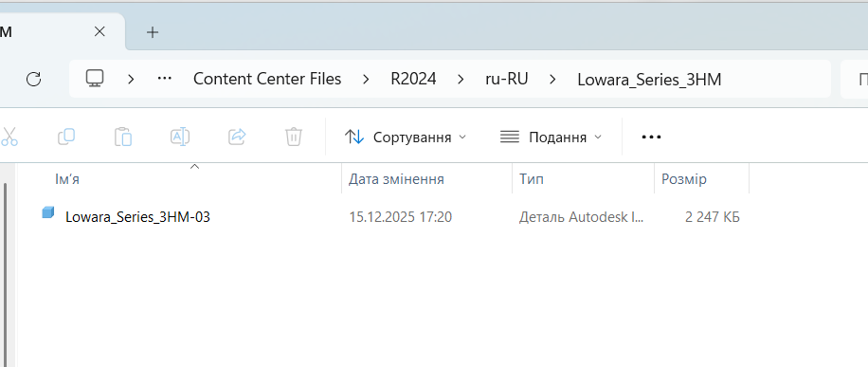
Task: Click Lowara_Series_3HM breadcrumb segment
Action: [649, 80]
